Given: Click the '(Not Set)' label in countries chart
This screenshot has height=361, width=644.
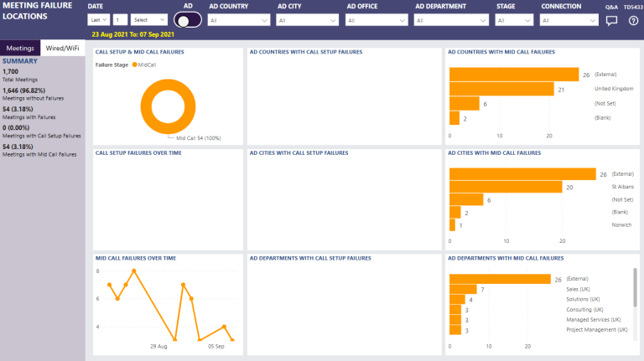Looking at the screenshot, I should [x=605, y=103].
